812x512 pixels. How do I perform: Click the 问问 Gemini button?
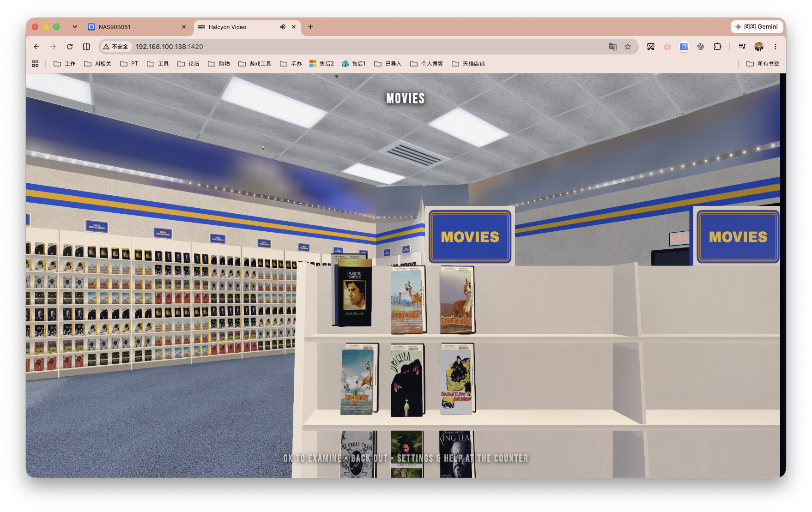757,27
